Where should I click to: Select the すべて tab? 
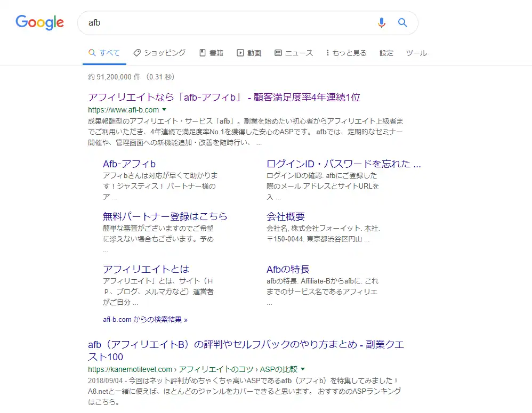click(x=104, y=53)
